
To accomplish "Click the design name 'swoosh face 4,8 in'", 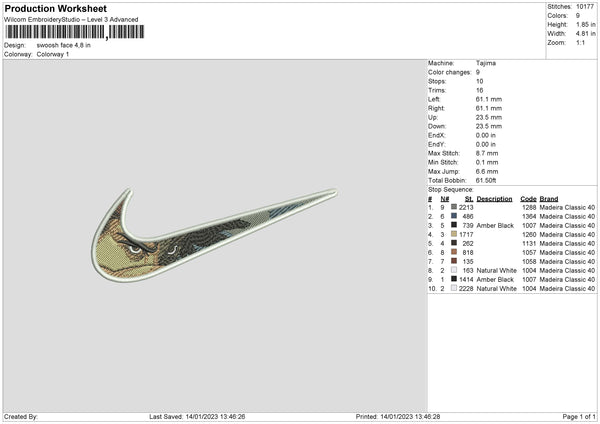I will click(x=64, y=45).
